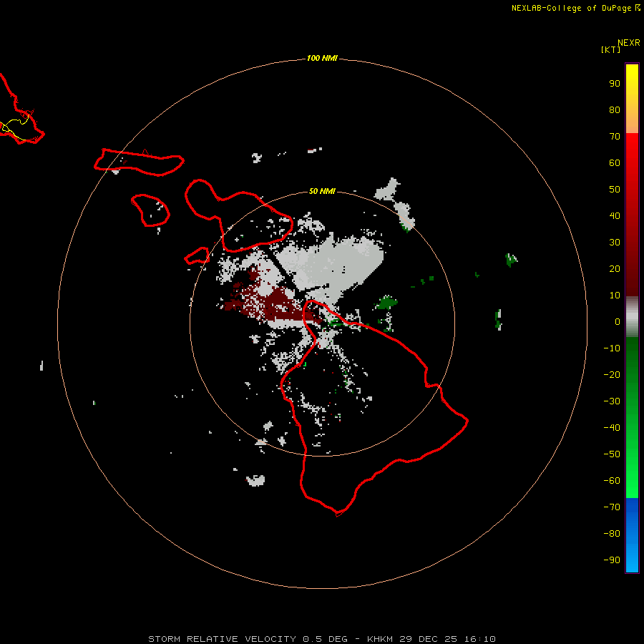Click the large gray echo area inside the 50 NMI ring
The height and width of the screenshot is (644, 644).
[333, 263]
